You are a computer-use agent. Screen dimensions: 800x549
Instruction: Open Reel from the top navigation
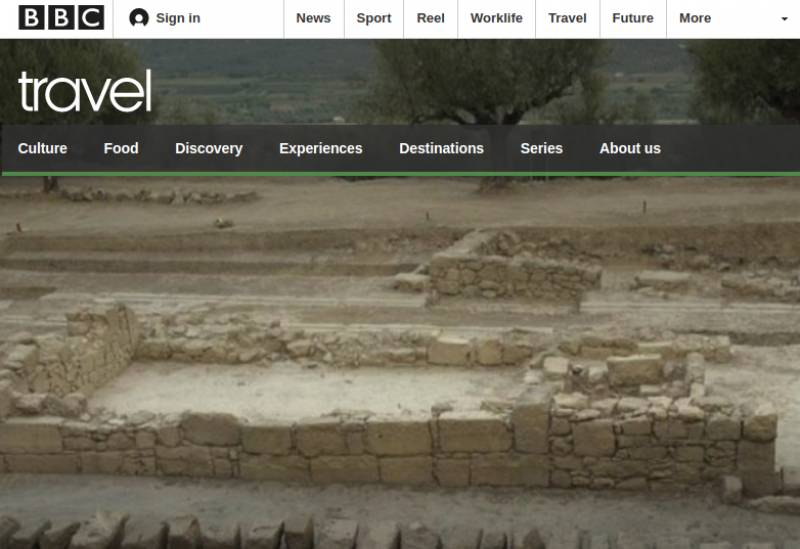(x=431, y=18)
